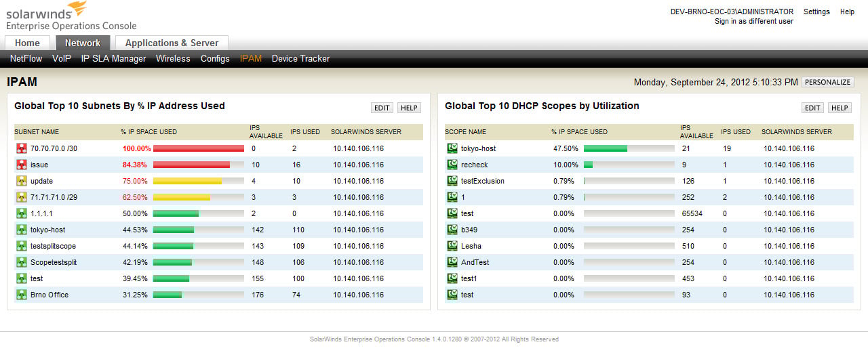This screenshot has width=868, height=357.
Task: Select the IPAM menu item
Action: pos(251,59)
